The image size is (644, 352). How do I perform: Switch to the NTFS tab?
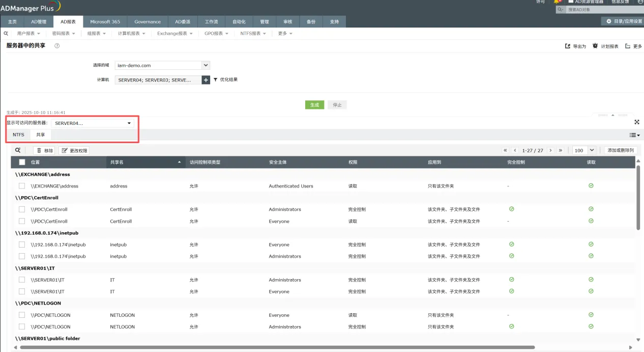pos(18,134)
